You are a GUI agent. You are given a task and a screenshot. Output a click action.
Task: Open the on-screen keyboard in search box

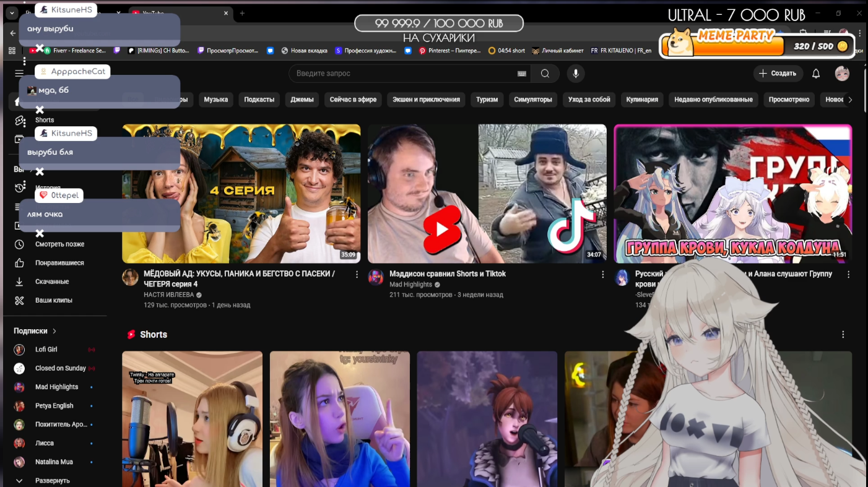pos(522,74)
